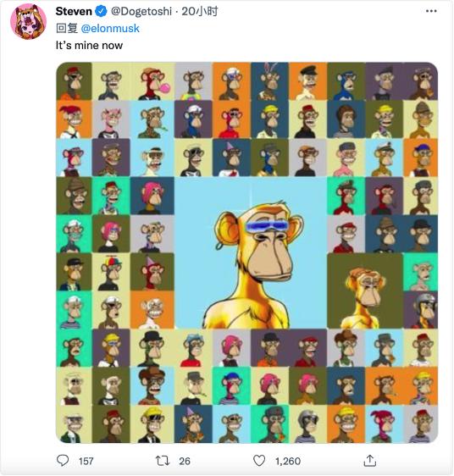454x476 pixels.
Task: Click the 20小时 tweet timestamp
Action: coord(200,12)
